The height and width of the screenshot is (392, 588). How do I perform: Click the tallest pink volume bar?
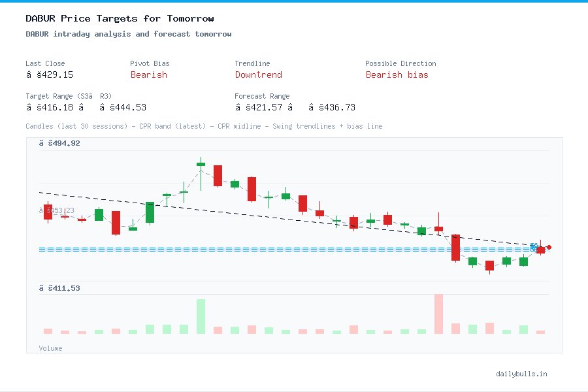click(439, 314)
